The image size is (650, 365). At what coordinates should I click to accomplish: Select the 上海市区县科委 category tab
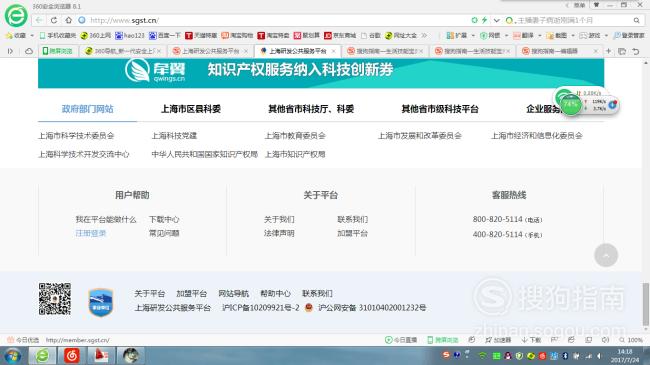(191, 109)
